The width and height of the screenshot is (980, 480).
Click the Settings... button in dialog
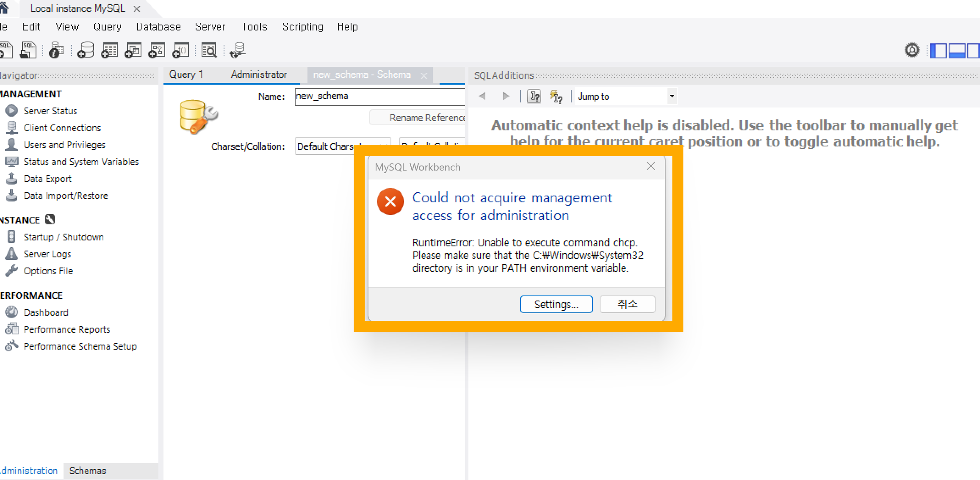point(556,304)
